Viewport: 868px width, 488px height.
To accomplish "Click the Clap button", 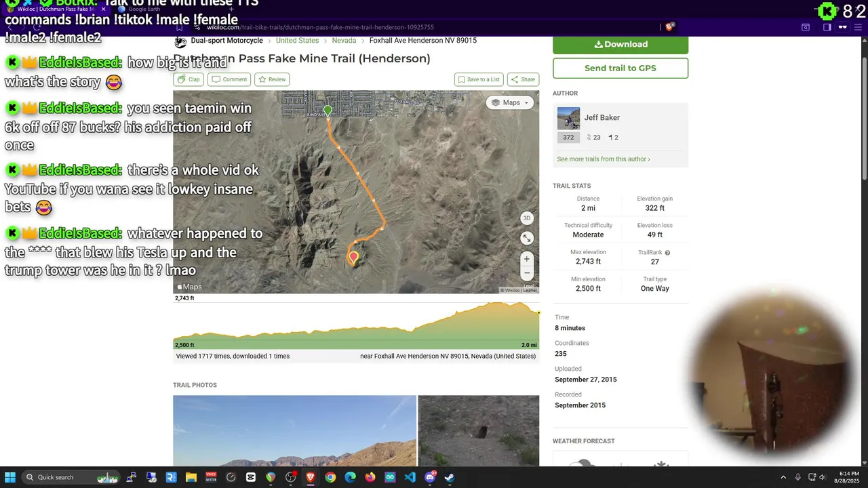I will click(x=189, y=79).
